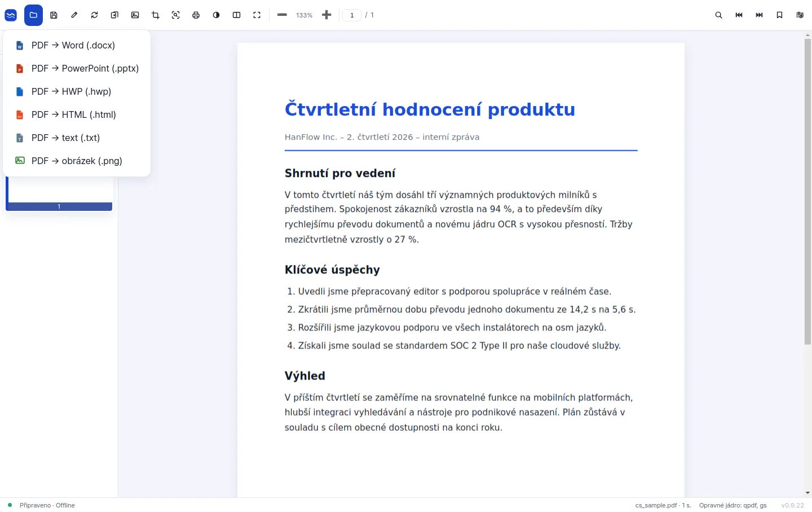The image size is (812, 512).
Task: Click the add-page document icon
Action: [x=114, y=15]
